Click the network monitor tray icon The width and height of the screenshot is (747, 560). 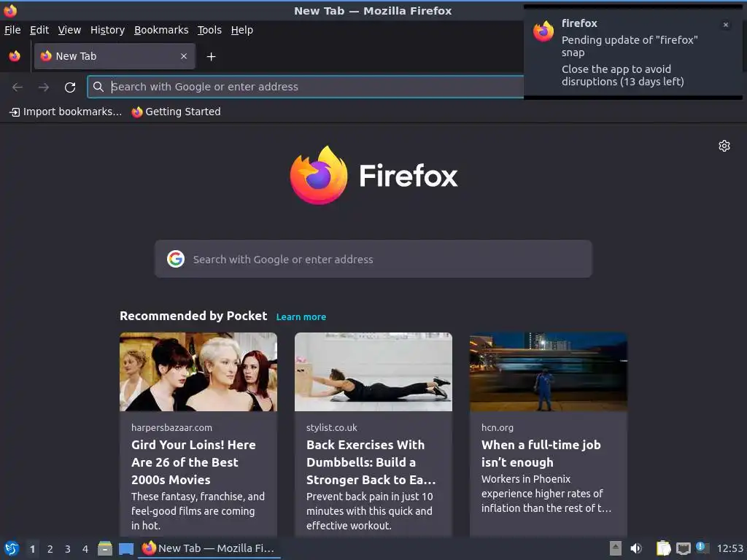(683, 548)
